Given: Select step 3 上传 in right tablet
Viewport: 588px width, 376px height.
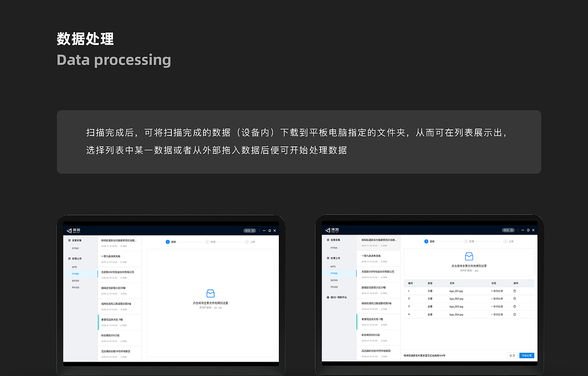Looking at the screenshot, I should [509, 241].
